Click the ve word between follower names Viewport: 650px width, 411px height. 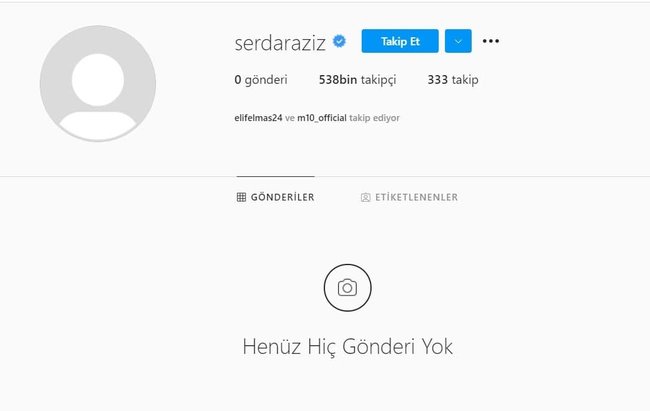click(290, 118)
